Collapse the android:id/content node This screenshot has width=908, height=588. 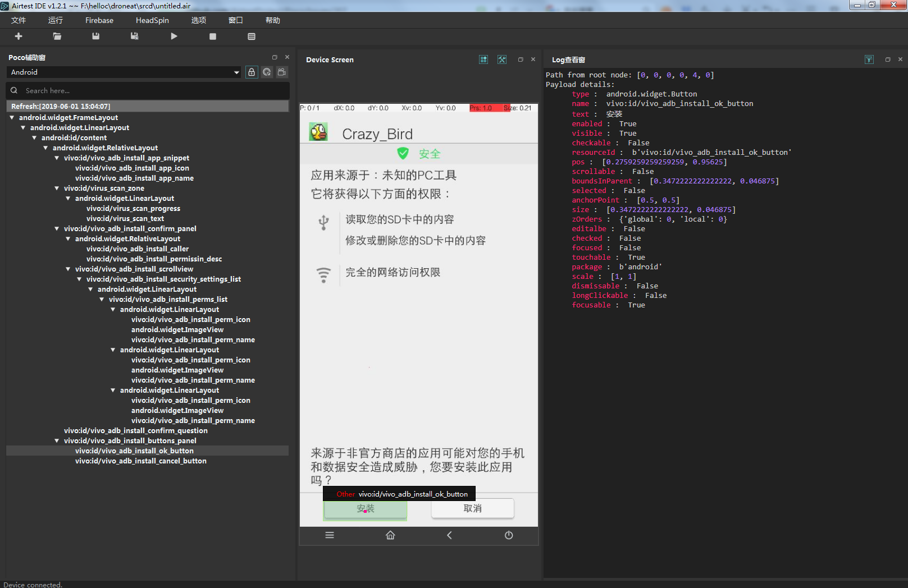(34, 138)
